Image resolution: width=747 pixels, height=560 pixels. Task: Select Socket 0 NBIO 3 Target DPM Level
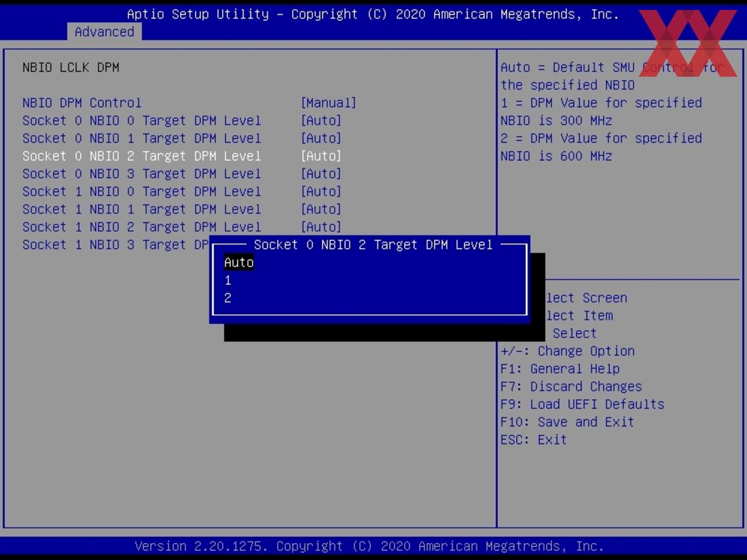[142, 173]
